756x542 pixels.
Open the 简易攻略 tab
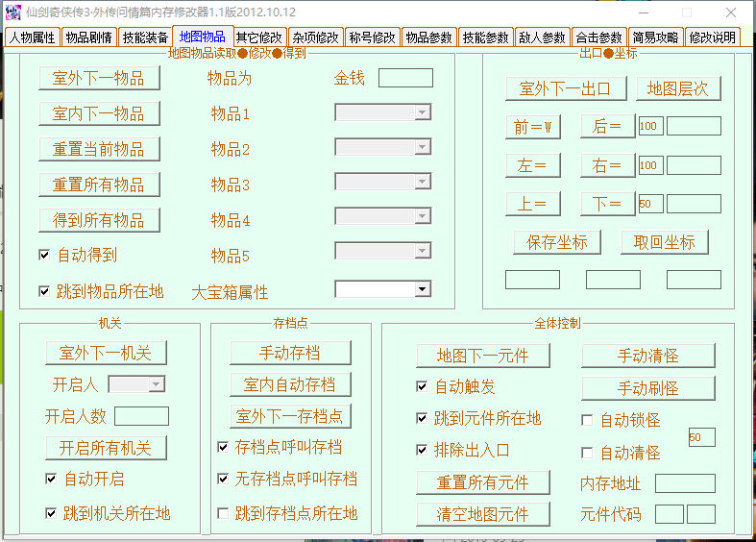click(x=656, y=37)
